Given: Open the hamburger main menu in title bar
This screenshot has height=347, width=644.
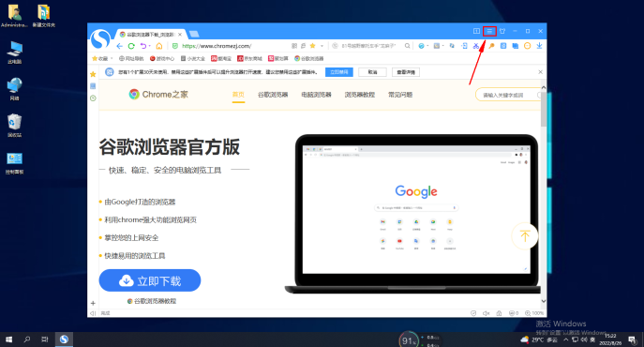Looking at the screenshot, I should [489, 31].
